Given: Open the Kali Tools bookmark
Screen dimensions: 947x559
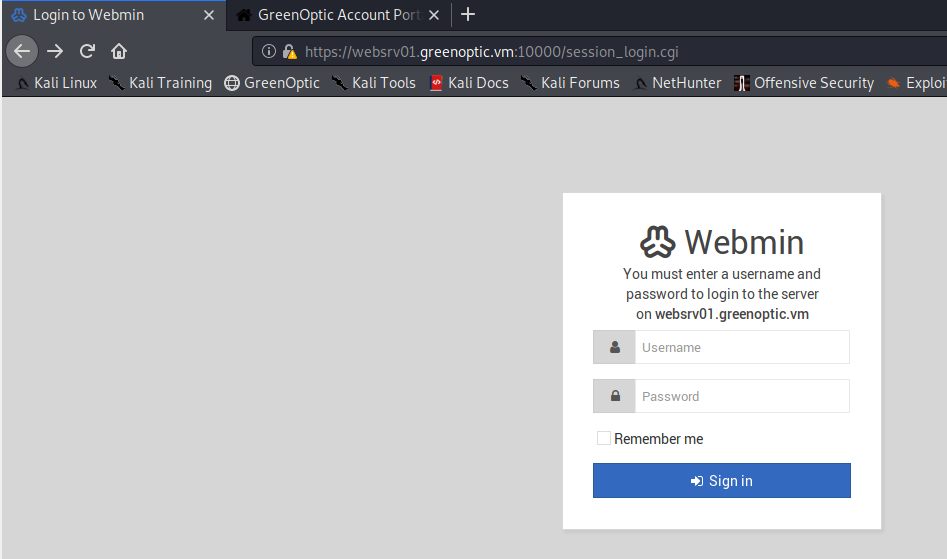Looking at the screenshot, I should tap(374, 83).
